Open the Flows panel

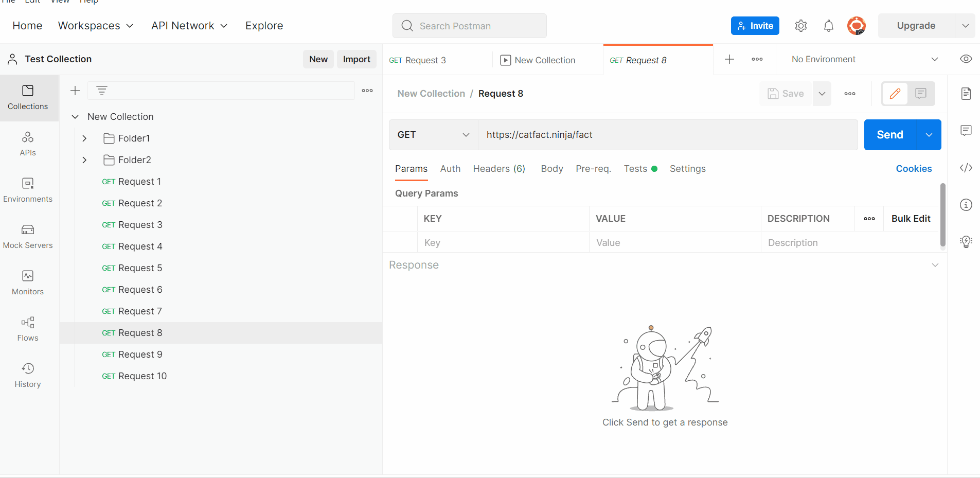pyautogui.click(x=27, y=328)
